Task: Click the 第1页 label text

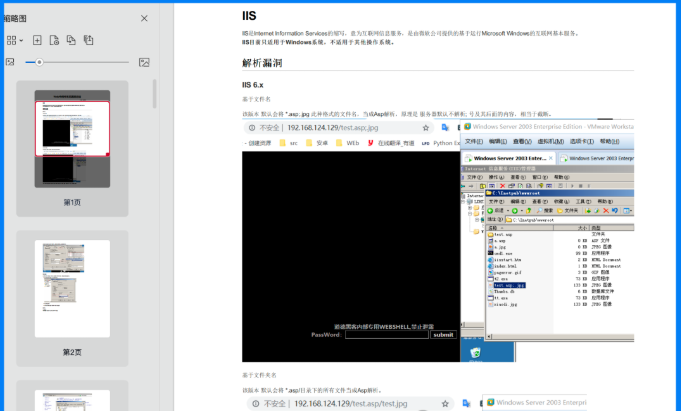Action: tap(72, 202)
